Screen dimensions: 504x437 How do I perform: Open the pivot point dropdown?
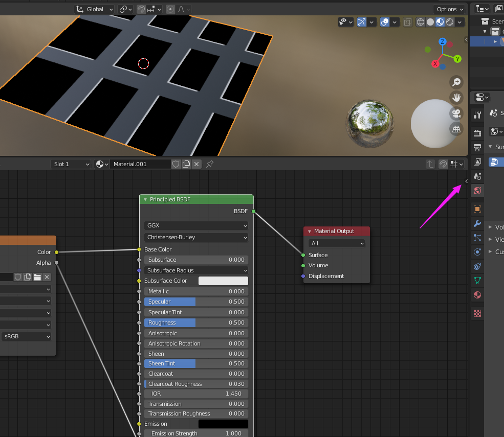pos(125,9)
